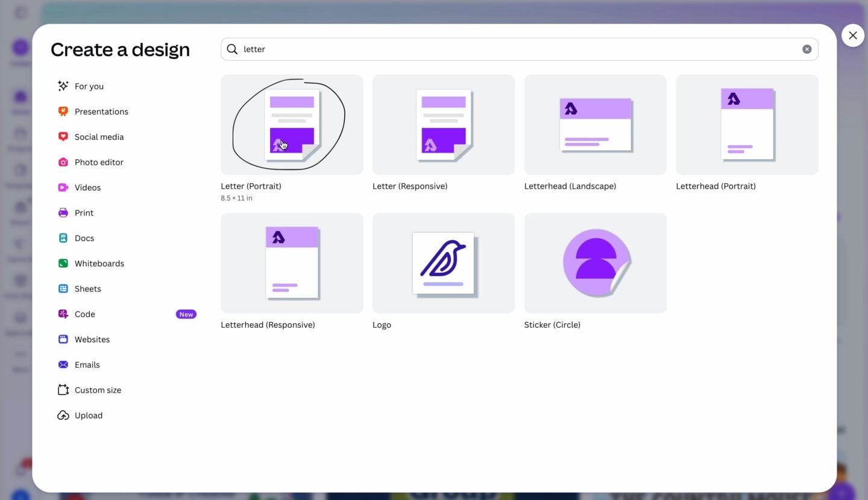Click the magnifying glass search icon

[232, 49]
